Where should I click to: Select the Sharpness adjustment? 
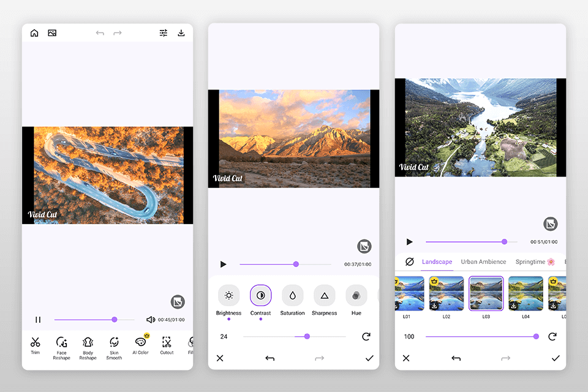pyautogui.click(x=325, y=301)
